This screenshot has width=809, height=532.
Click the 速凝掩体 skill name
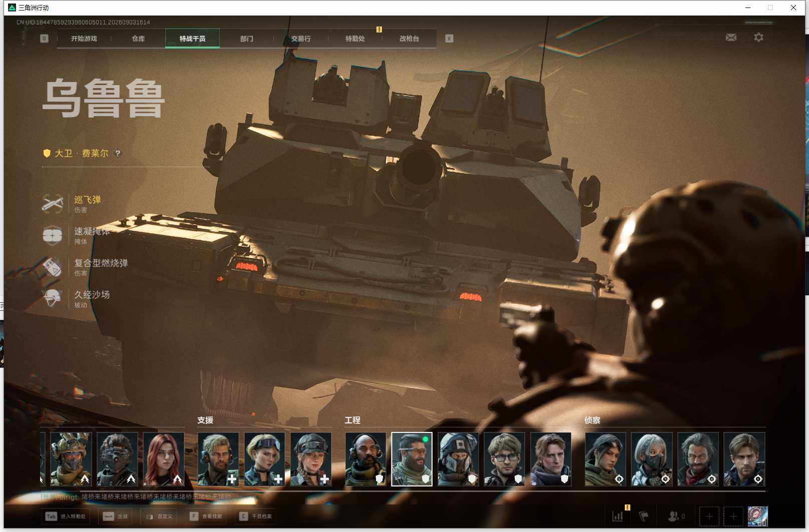tap(92, 231)
